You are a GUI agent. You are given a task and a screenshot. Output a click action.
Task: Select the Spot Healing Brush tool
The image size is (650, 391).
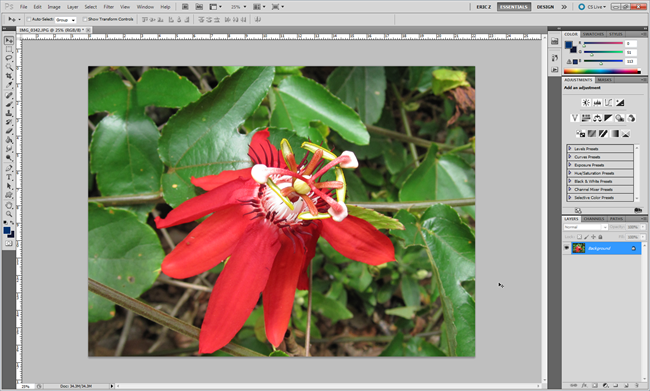pos(9,95)
